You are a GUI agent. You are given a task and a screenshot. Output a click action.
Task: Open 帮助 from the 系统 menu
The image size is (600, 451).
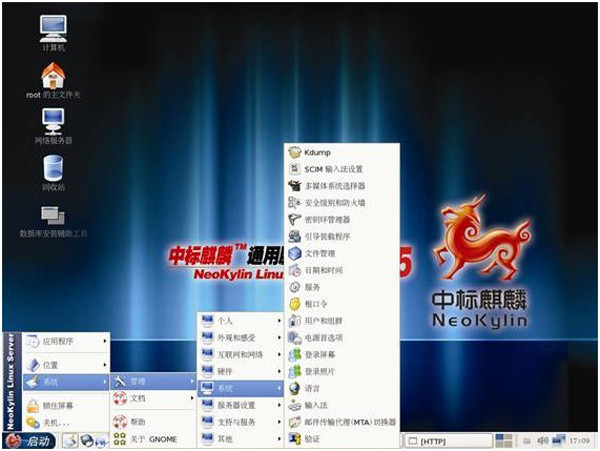153,422
